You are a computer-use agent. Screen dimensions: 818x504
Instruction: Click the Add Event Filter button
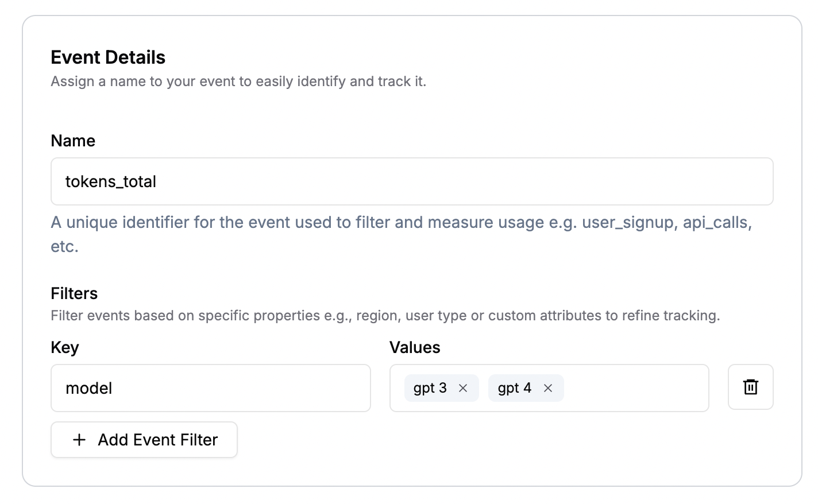click(144, 440)
